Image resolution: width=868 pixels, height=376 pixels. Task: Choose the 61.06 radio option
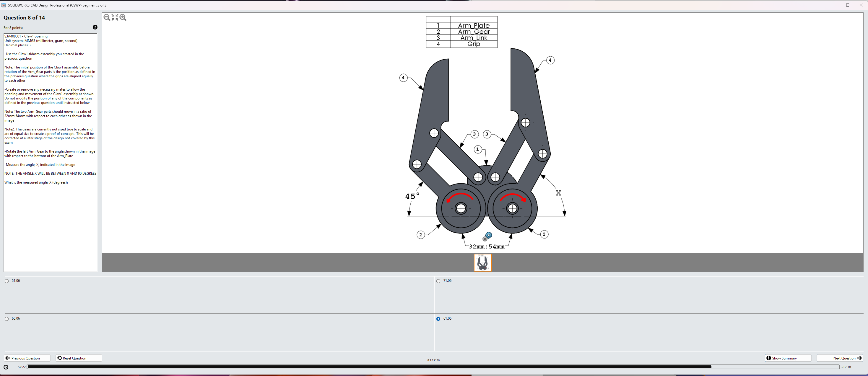click(x=438, y=319)
